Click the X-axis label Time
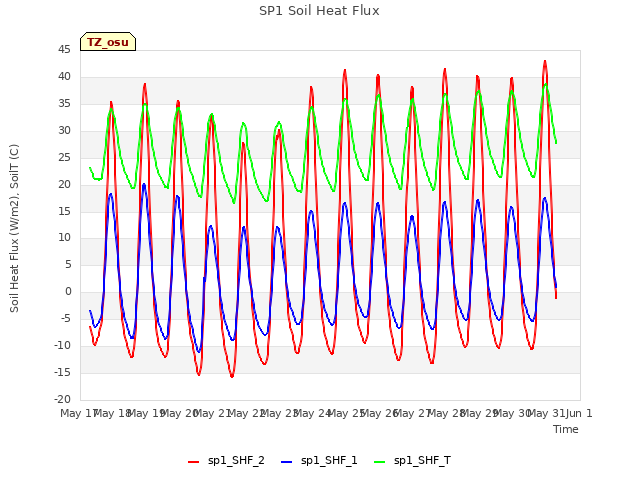The image size is (640, 480). coord(566,429)
